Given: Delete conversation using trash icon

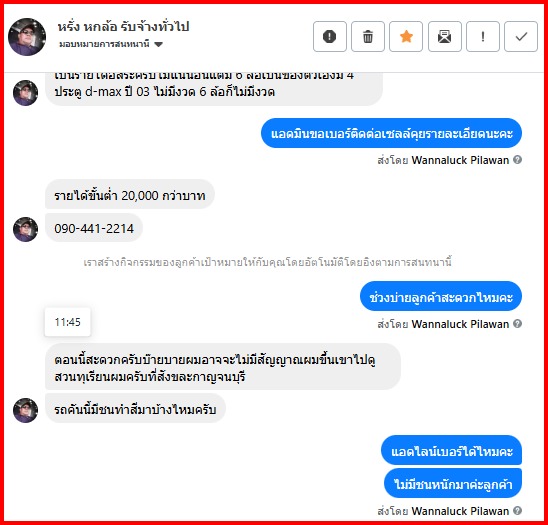Looking at the screenshot, I should pos(368,36).
